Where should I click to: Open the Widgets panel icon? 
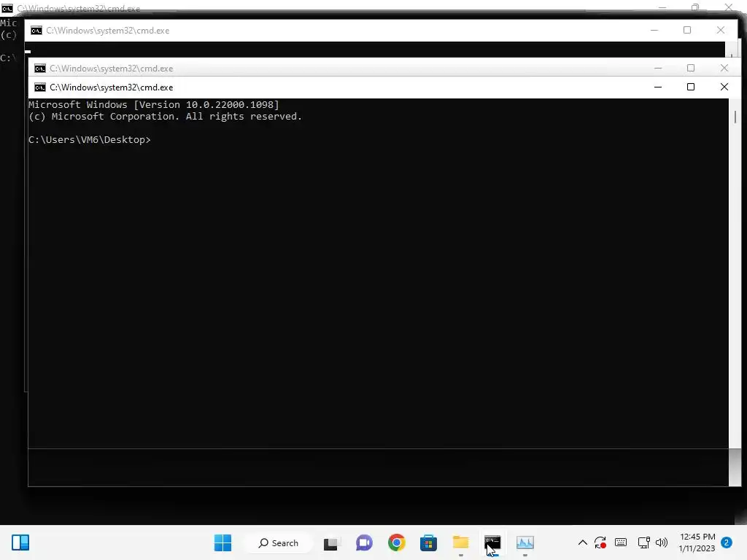pyautogui.click(x=20, y=542)
